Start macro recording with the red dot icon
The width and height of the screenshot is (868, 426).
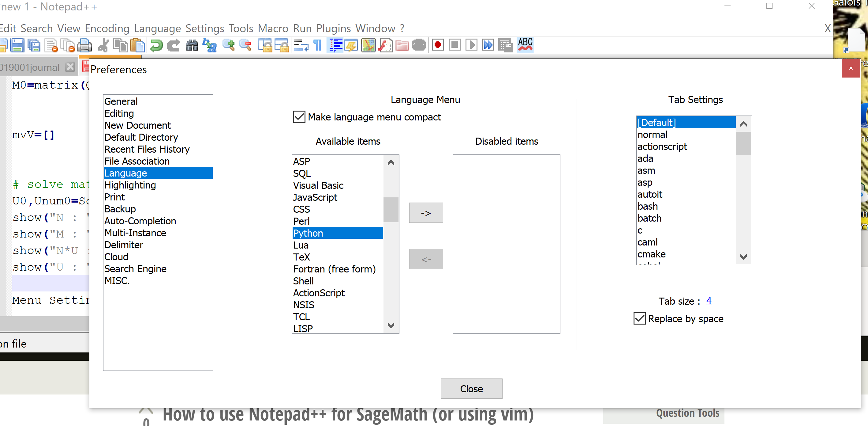point(437,45)
